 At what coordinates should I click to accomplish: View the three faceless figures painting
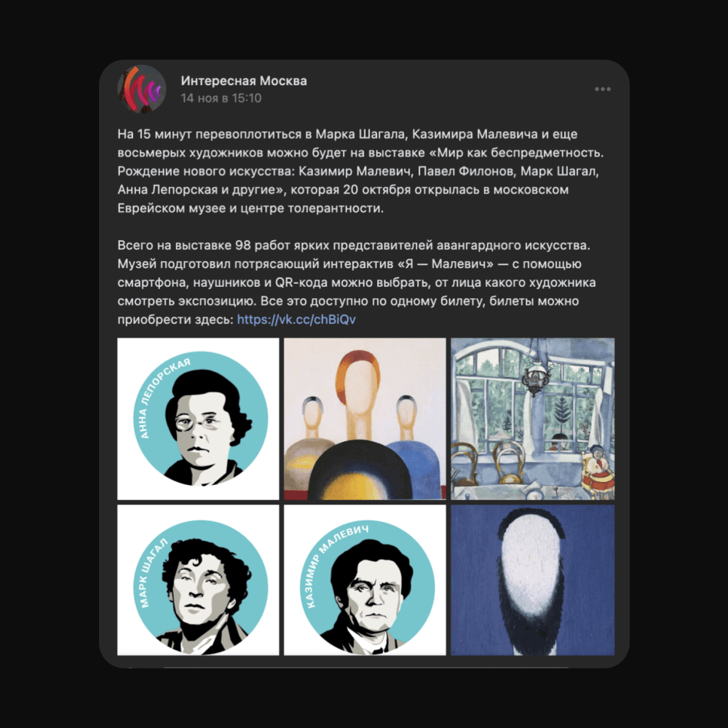pyautogui.click(x=365, y=419)
